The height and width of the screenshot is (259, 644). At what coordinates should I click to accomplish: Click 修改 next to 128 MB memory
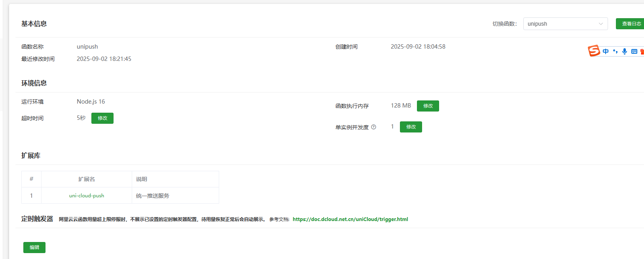428,106
